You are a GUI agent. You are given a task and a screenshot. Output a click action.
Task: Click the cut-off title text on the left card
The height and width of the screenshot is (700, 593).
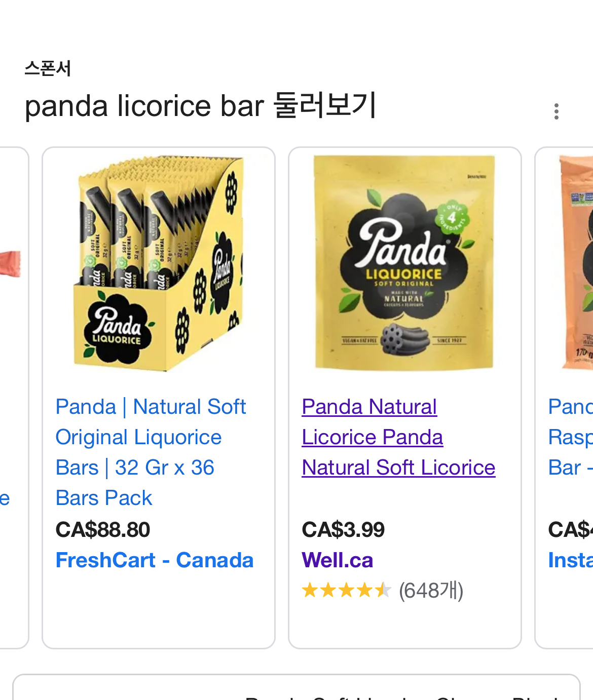(x=5, y=498)
